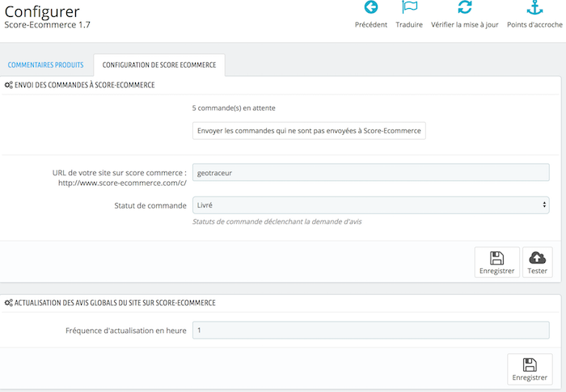566x392 pixels.
Task: Click the 'Score-Ecommerce 1.7' subtitle
Action: point(47,25)
